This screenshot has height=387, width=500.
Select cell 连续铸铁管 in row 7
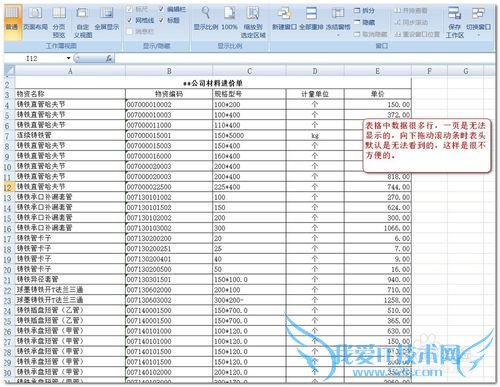70,135
